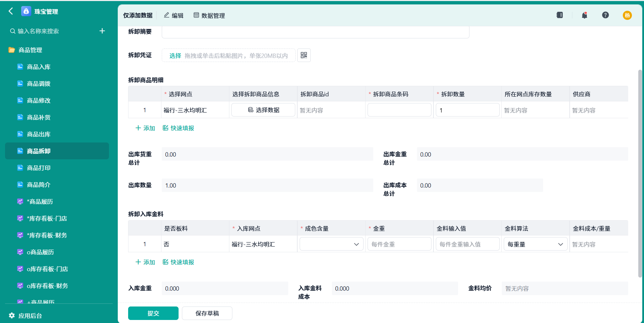644x323 pixels.
Task: Focus the 每件金重输入值 input field
Action: 467,244
